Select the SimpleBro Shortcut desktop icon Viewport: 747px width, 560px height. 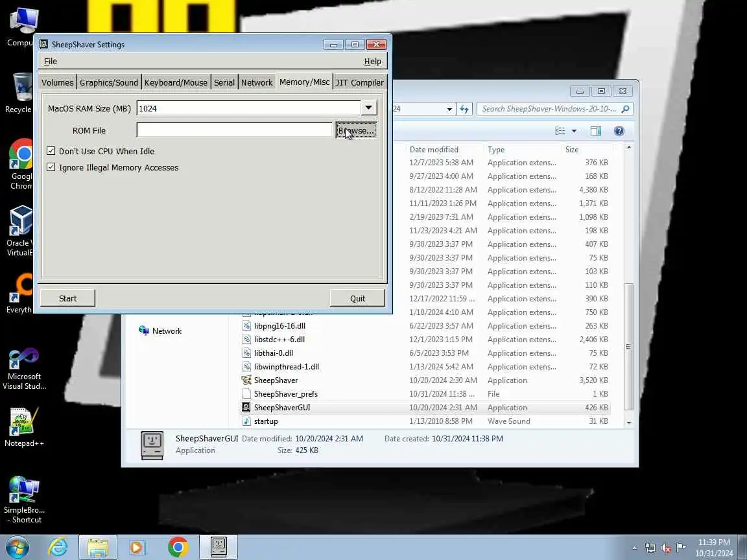click(24, 500)
